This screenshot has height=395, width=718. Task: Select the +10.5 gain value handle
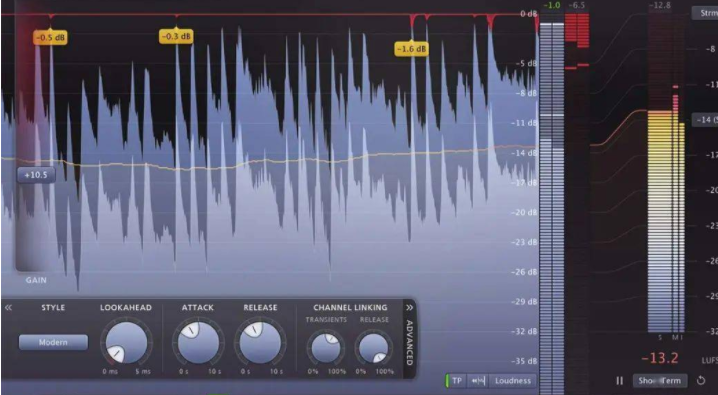36,175
